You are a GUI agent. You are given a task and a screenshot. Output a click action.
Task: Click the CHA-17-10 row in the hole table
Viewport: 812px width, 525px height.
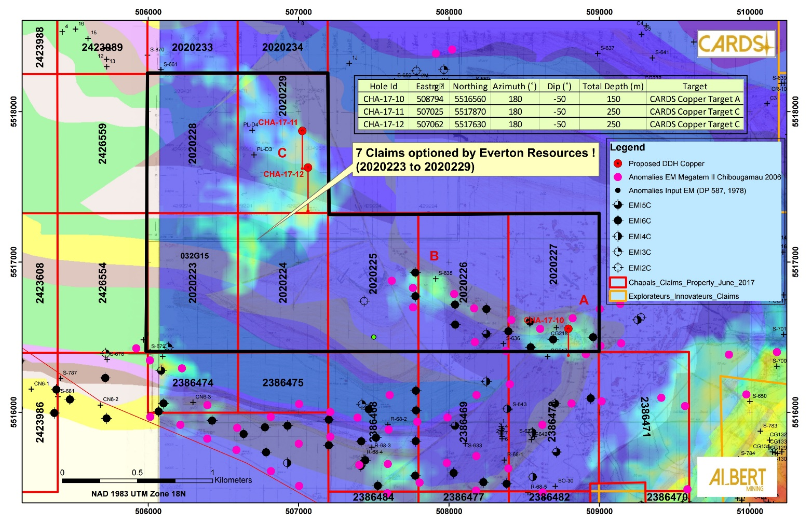click(551, 99)
